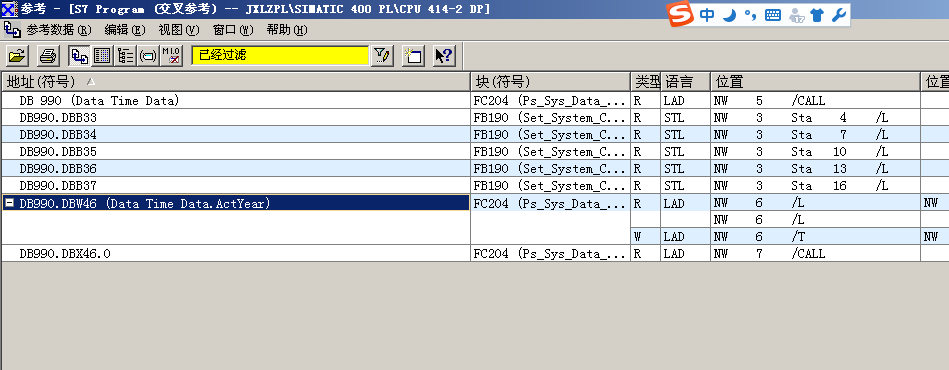This screenshot has width=949, height=370.
Task: Open the 参考数据 menu
Action: [59, 30]
